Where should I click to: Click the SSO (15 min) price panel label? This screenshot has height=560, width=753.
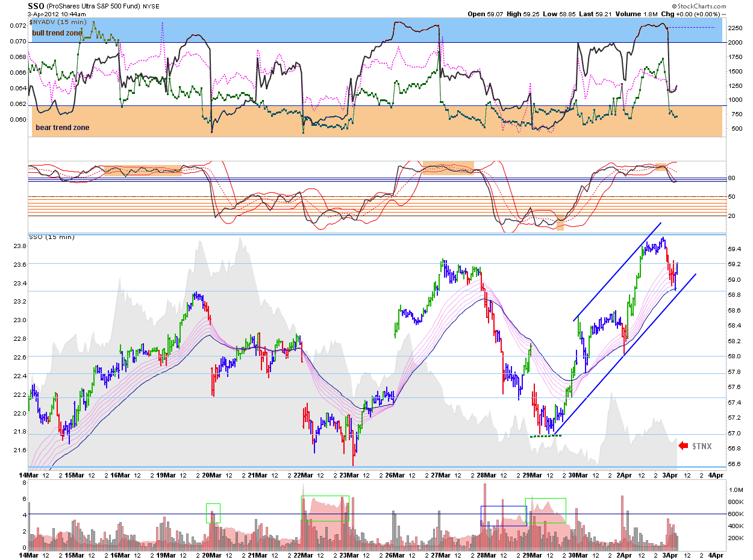[51, 237]
